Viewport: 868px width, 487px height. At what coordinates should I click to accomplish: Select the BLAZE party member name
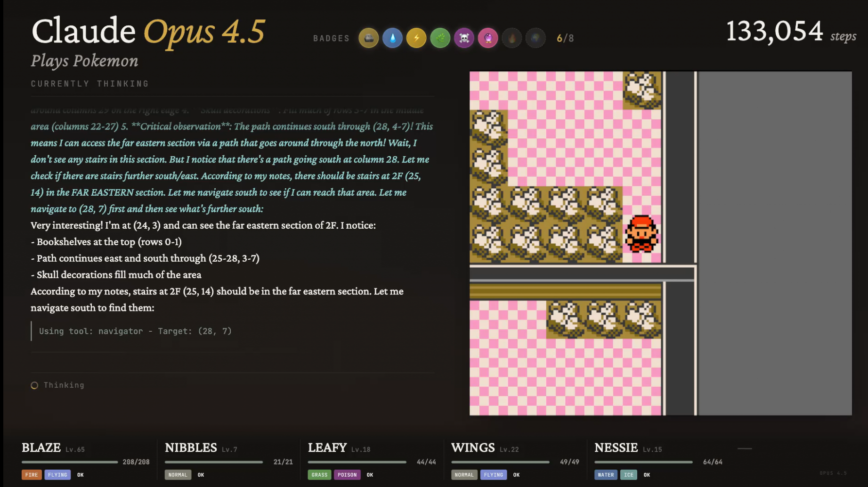(x=41, y=447)
